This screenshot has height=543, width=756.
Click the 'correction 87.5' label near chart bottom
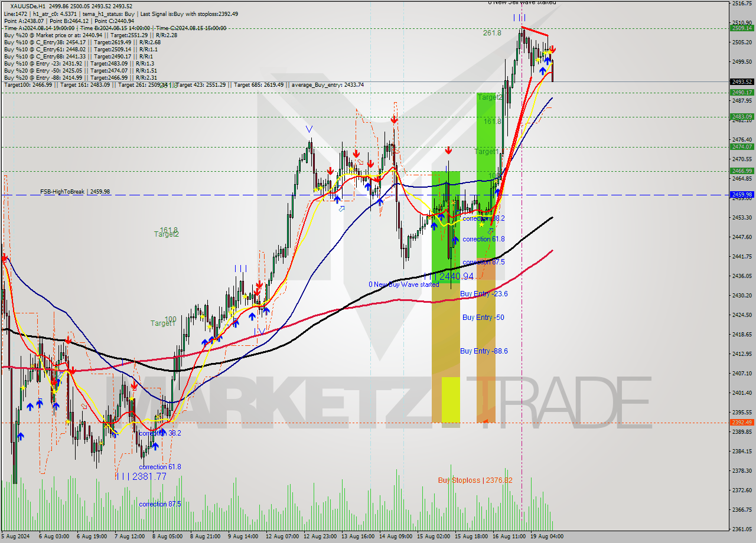tap(160, 504)
